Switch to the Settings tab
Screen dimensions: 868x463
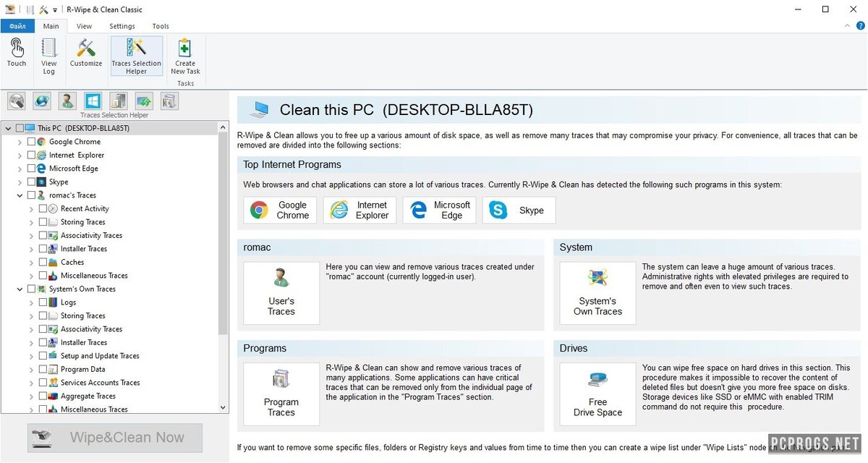(x=122, y=26)
